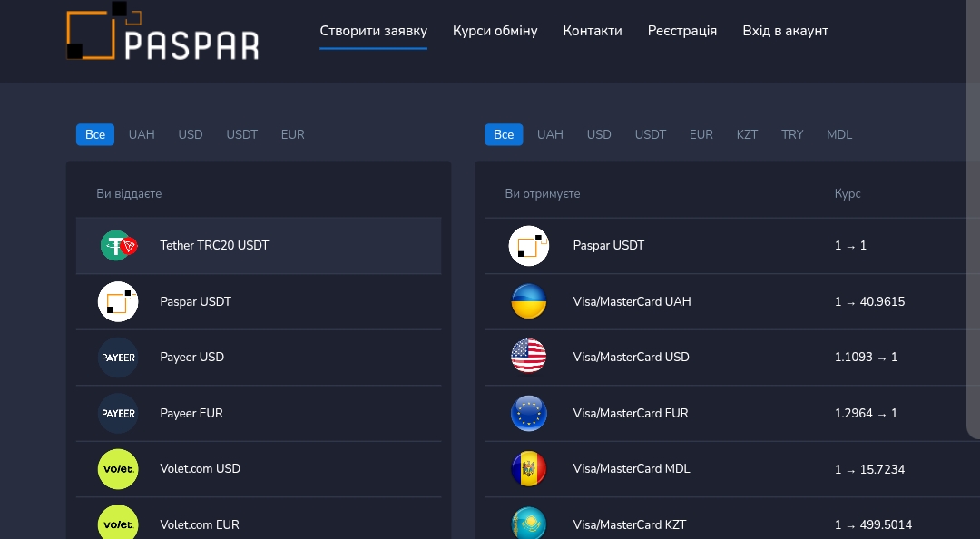Screen dimensions: 980x539
Task: Filter receive currencies by UAH
Action: tap(550, 134)
